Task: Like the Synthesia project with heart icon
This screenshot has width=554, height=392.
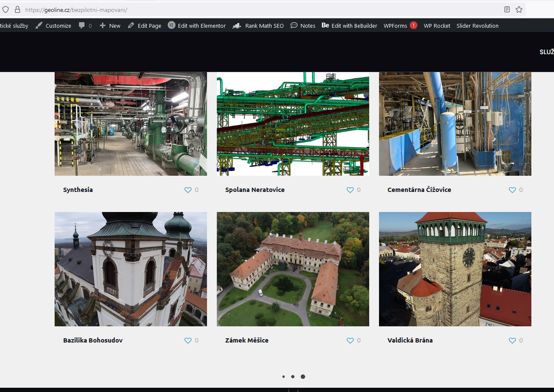Action: pyautogui.click(x=188, y=190)
